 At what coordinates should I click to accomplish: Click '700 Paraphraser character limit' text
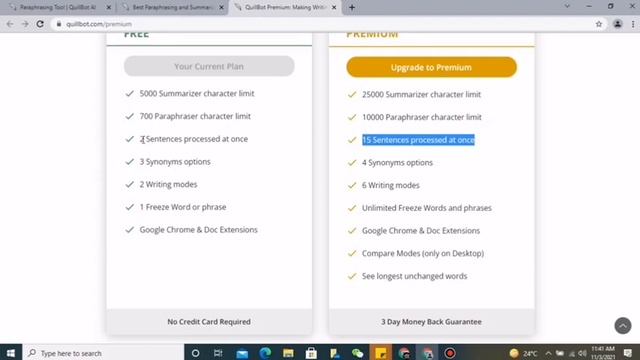pyautogui.click(x=195, y=116)
